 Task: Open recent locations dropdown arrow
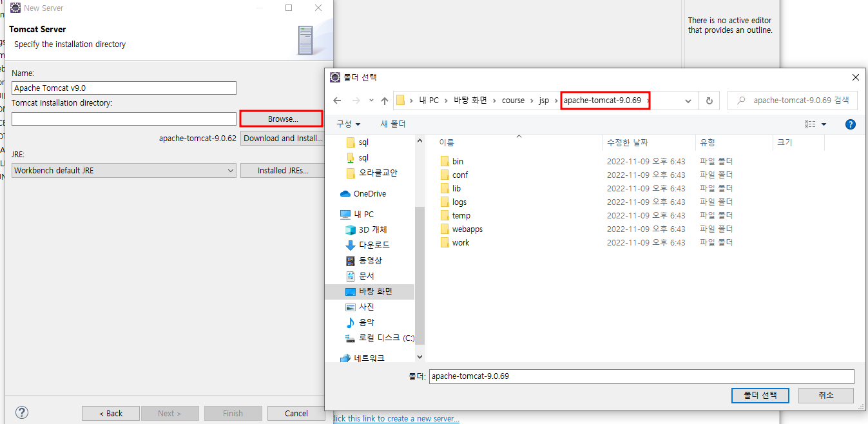pyautogui.click(x=371, y=101)
